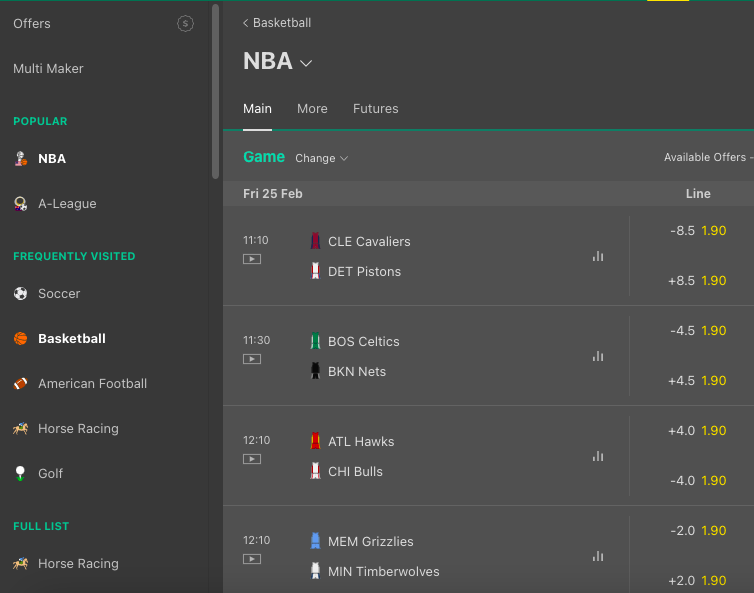The image size is (754, 593).
Task: Open live stream icon for Hawks vs Bulls
Action: point(252,459)
